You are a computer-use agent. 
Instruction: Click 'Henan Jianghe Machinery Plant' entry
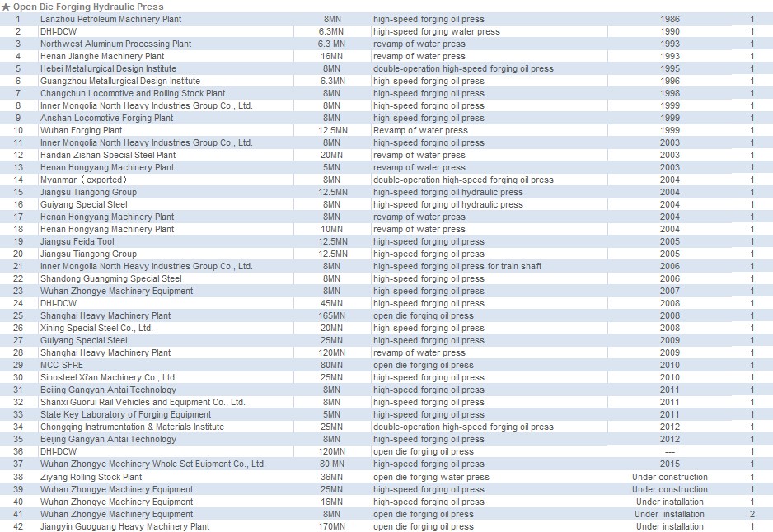coord(102,56)
